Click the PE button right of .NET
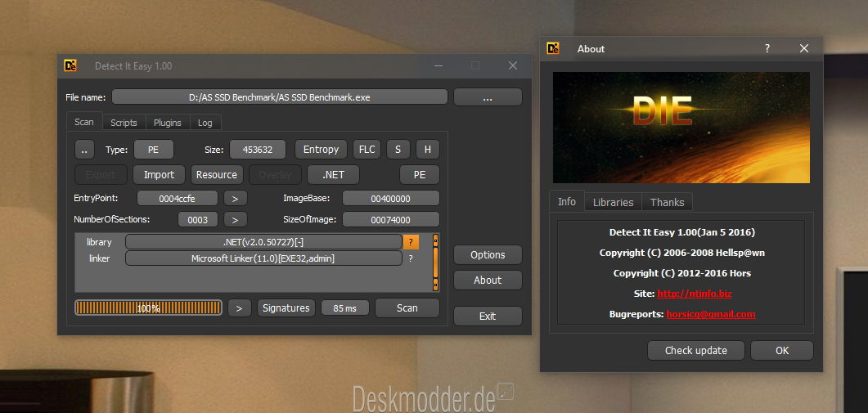The image size is (868, 413). coord(420,174)
